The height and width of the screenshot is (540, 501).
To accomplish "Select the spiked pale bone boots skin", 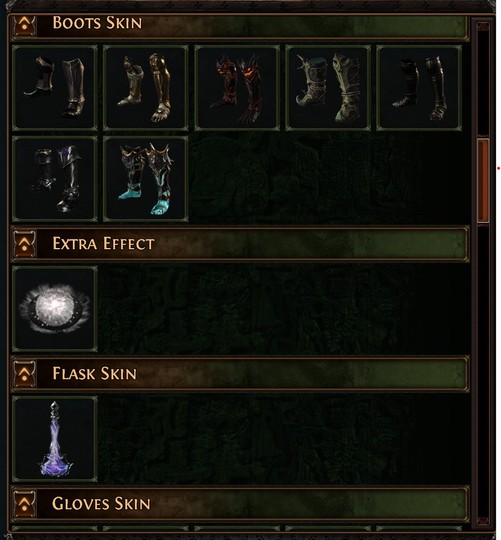I will (x=328, y=88).
